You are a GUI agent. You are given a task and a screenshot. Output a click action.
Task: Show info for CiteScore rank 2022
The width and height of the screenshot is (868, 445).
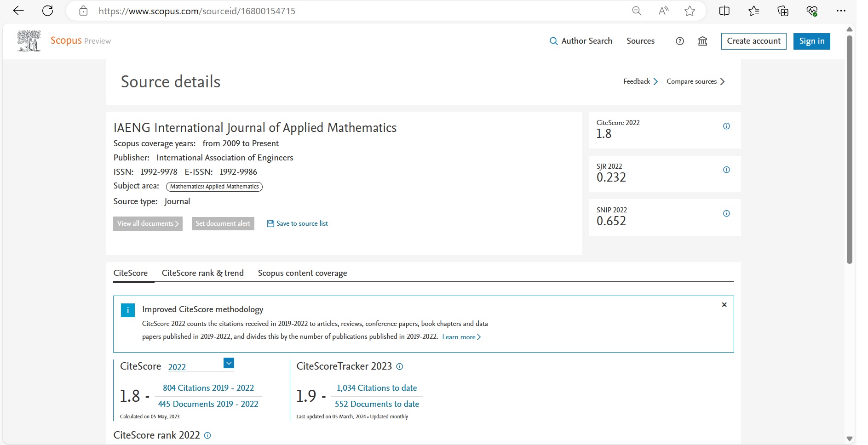[207, 435]
